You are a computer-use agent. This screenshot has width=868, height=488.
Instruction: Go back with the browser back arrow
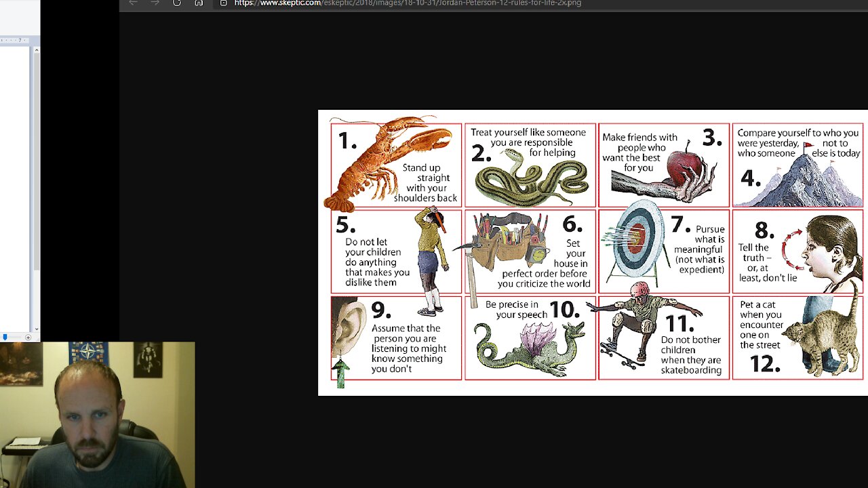(x=133, y=3)
